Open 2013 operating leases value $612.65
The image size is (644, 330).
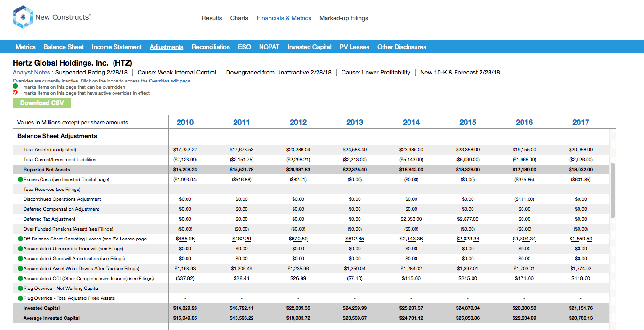[x=355, y=239]
